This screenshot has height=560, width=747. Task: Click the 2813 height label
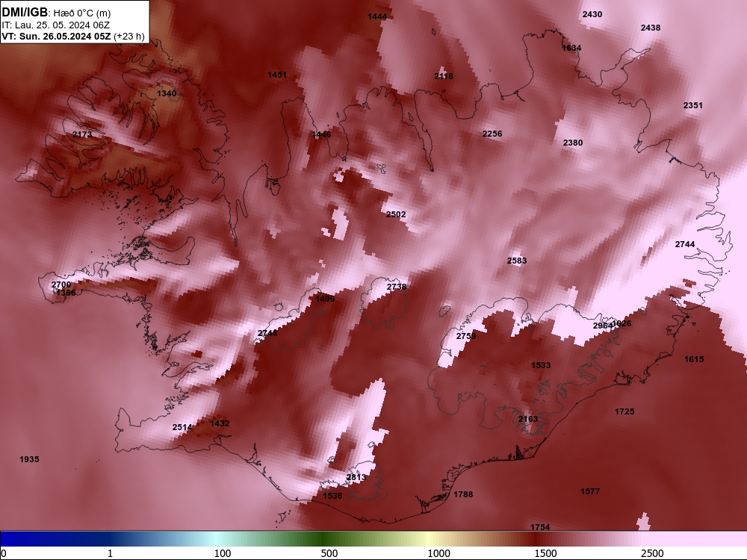pyautogui.click(x=356, y=477)
